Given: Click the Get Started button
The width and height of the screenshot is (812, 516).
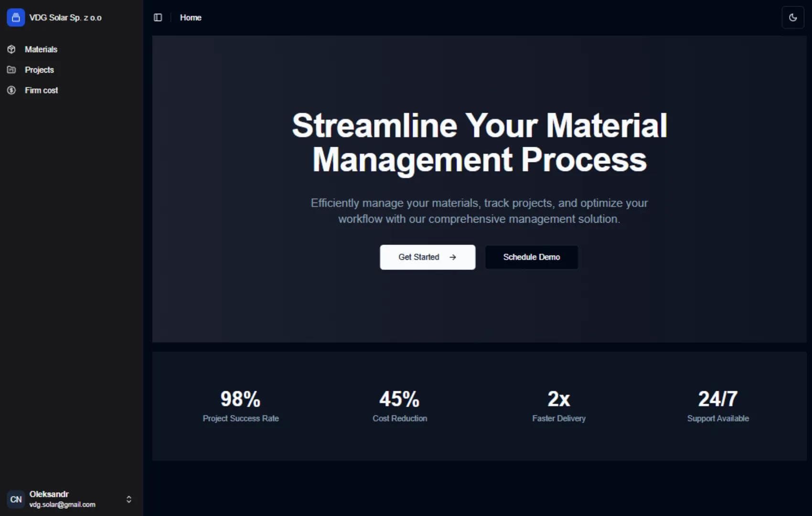Looking at the screenshot, I should (427, 257).
